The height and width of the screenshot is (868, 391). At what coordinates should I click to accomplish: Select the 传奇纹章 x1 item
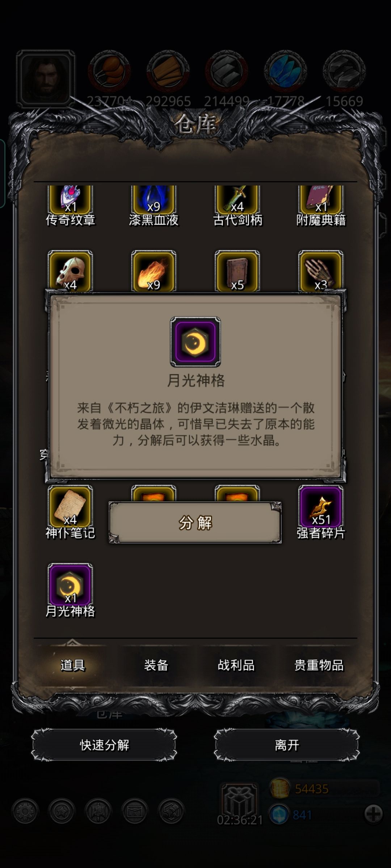click(70, 200)
